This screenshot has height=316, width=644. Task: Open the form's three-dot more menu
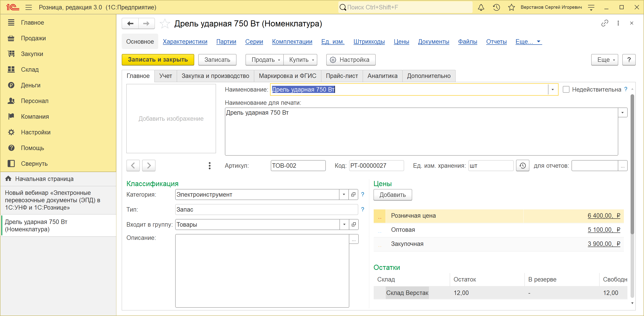pyautogui.click(x=618, y=23)
